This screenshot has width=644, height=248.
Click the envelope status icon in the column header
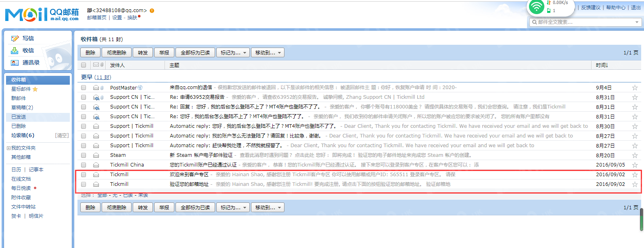point(96,65)
